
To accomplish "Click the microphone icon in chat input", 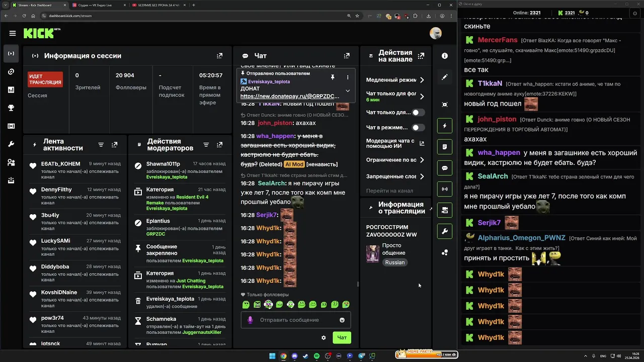I will click(x=250, y=320).
